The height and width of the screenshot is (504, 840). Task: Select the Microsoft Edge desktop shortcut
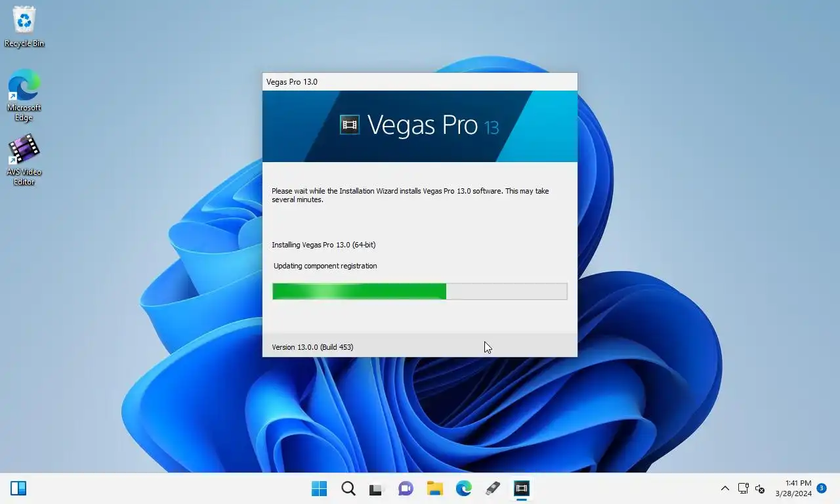pos(24,96)
